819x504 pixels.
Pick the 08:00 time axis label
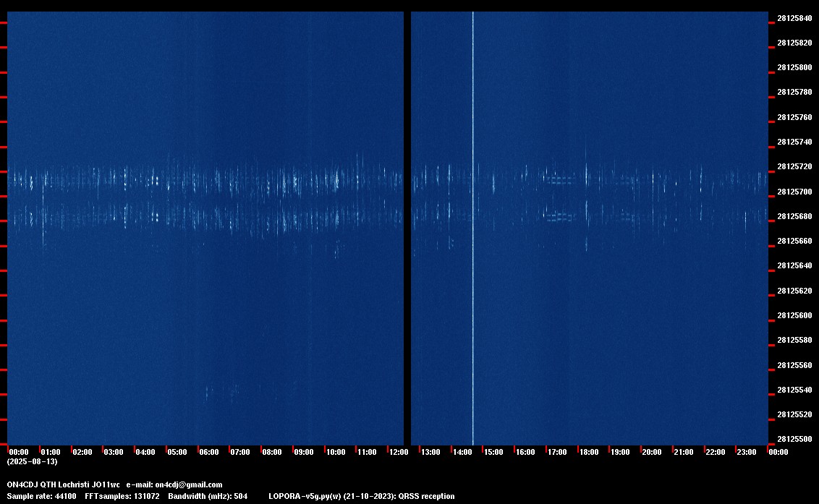[x=272, y=452]
